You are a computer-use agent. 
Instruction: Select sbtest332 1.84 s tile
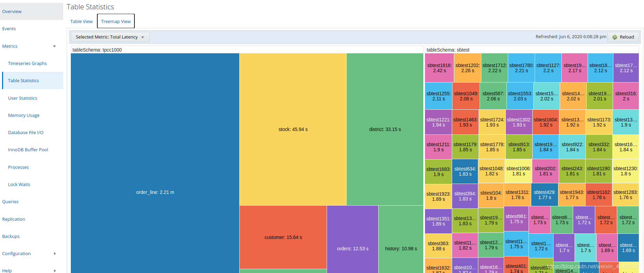click(599, 147)
